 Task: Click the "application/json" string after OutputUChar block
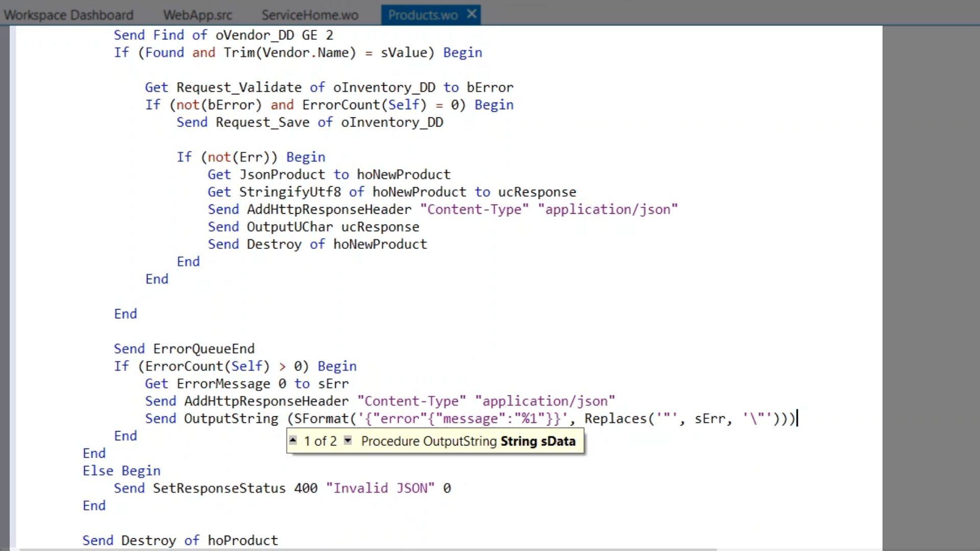click(545, 401)
